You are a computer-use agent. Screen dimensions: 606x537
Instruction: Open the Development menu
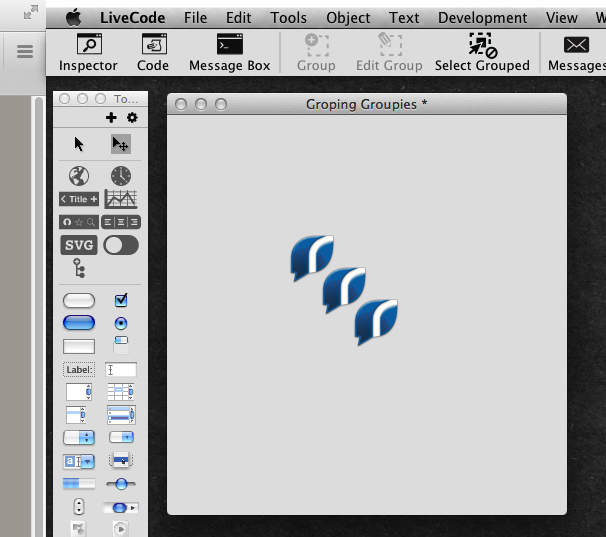click(482, 18)
